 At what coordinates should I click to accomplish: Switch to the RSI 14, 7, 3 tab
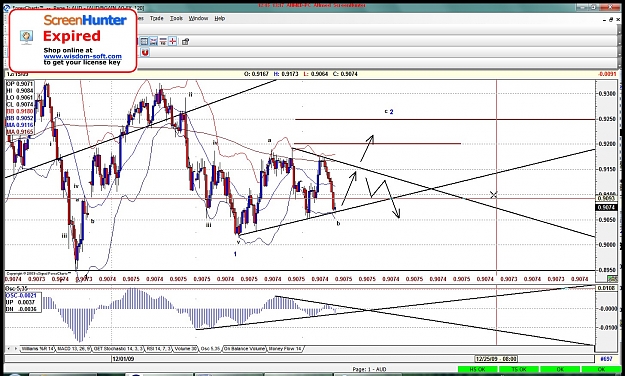(x=158, y=348)
